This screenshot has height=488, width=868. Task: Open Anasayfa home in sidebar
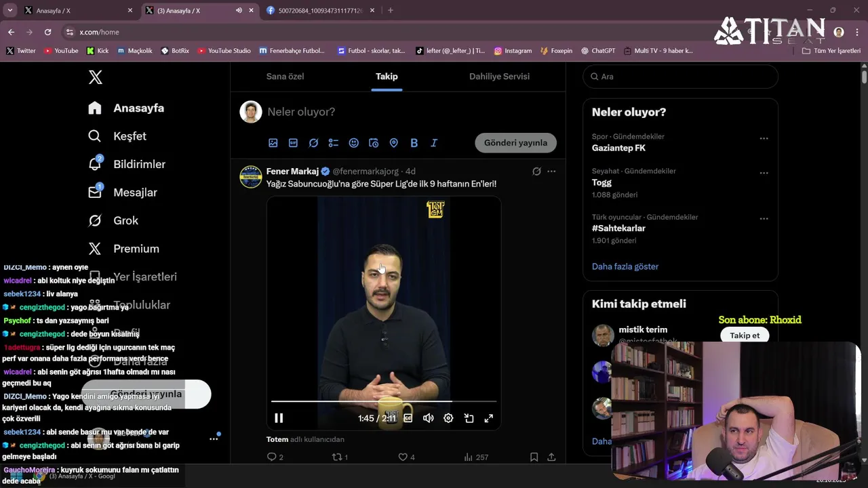(x=126, y=108)
